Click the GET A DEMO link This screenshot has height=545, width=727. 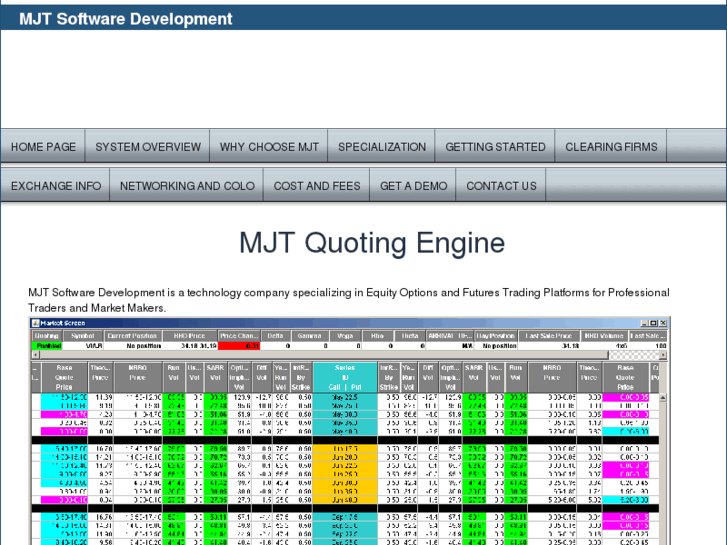(413, 185)
